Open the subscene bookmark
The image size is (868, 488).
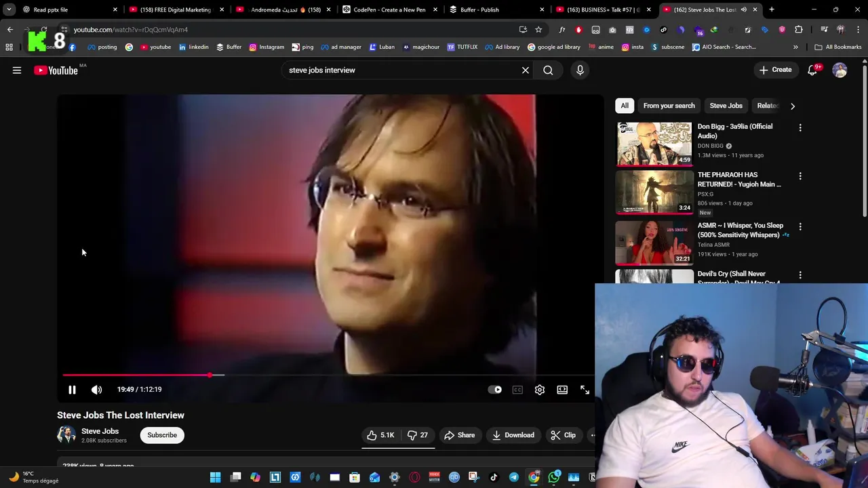click(x=667, y=47)
